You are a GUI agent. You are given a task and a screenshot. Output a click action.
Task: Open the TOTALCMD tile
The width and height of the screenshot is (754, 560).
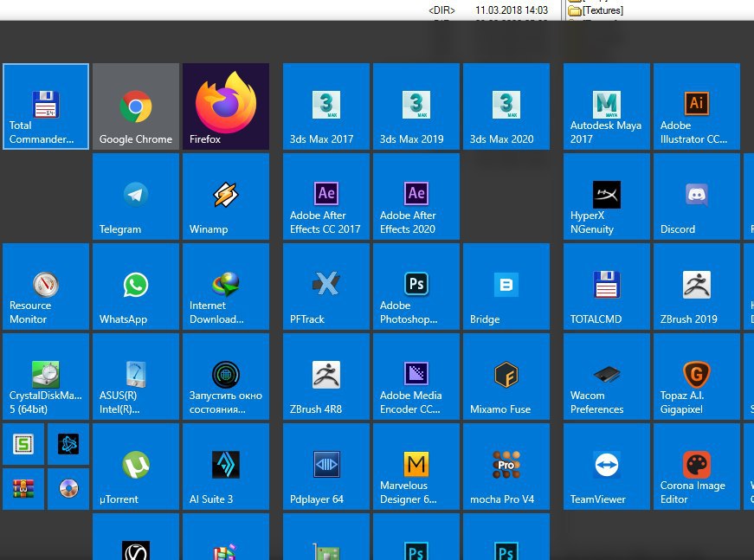click(x=606, y=286)
